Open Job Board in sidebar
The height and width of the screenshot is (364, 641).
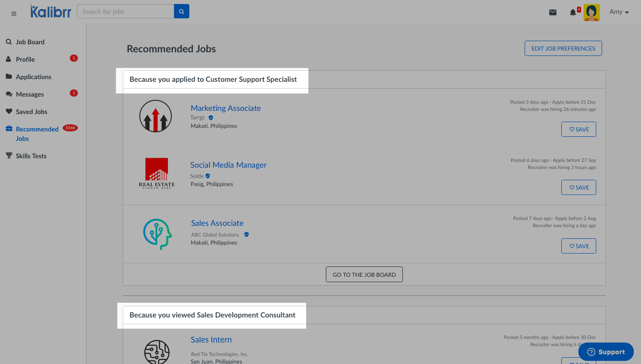pyautogui.click(x=30, y=42)
